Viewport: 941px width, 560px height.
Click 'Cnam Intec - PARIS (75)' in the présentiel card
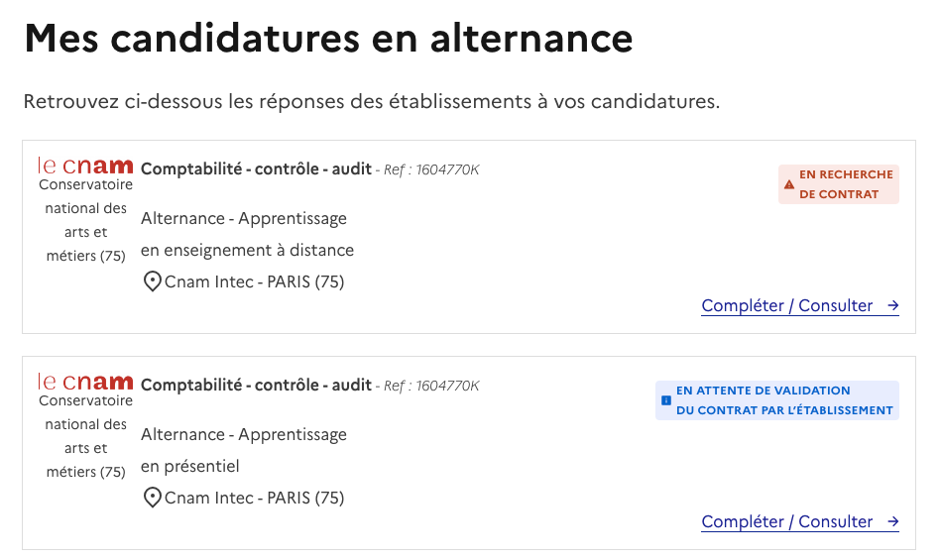click(x=254, y=498)
